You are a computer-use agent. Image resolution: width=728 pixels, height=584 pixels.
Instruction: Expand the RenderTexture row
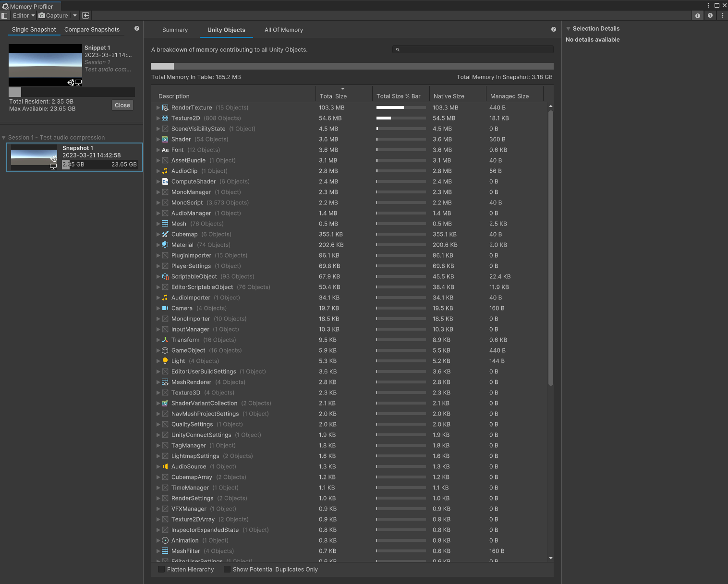(x=158, y=108)
